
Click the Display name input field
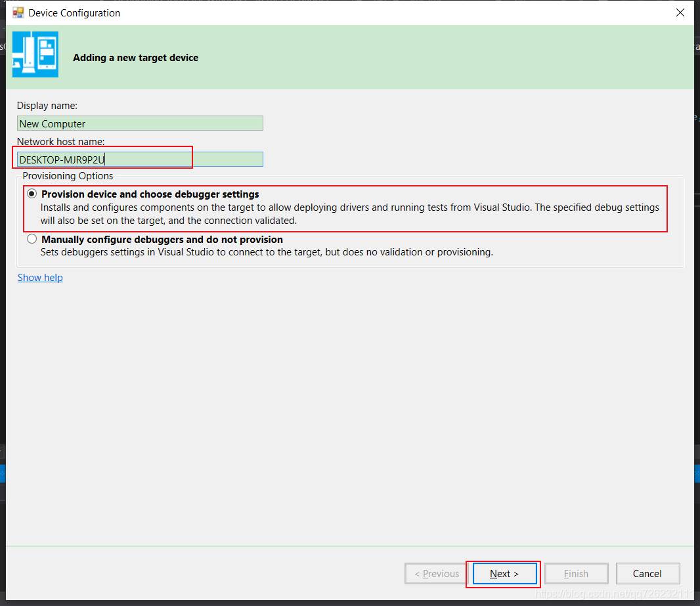pyautogui.click(x=140, y=123)
